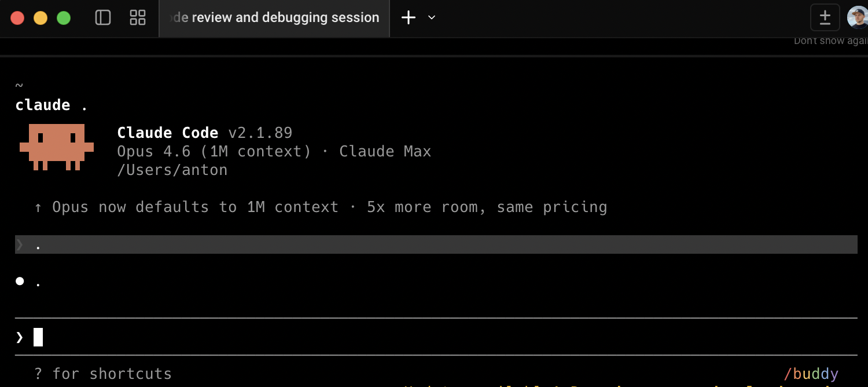Focus the empty prompt input line
This screenshot has height=387, width=868.
405,337
